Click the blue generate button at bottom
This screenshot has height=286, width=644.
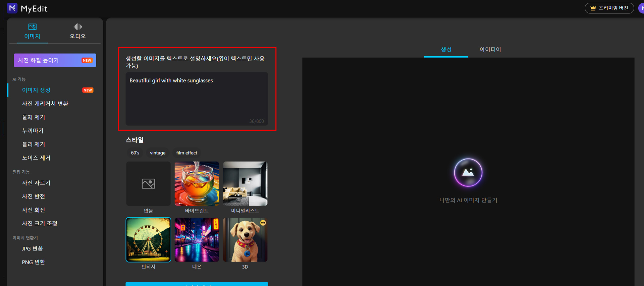click(197, 284)
